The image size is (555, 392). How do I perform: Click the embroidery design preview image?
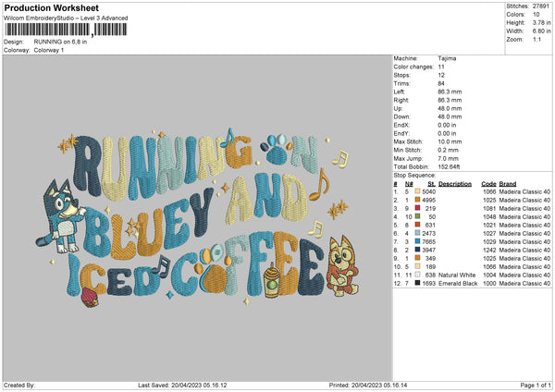click(x=198, y=218)
